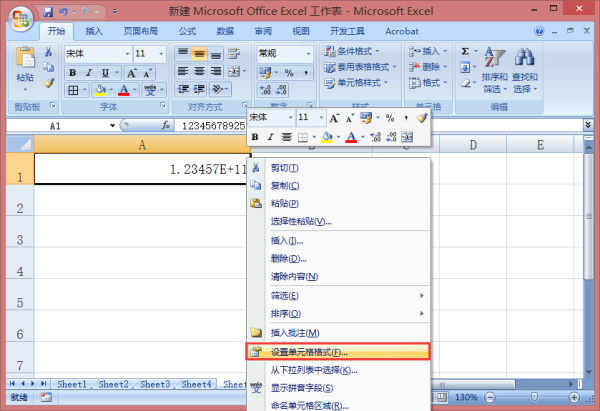Click Format Painter in the mini toolbar

(421, 118)
